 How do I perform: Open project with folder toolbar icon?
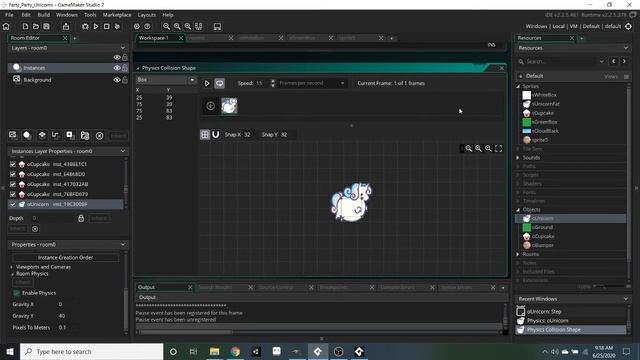[36, 27]
